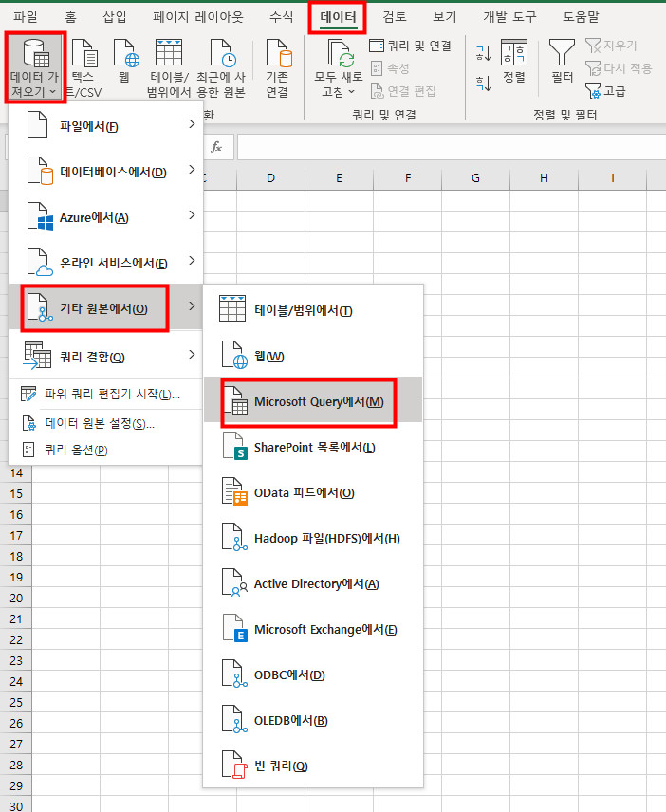Switch to the 파일 tab
This screenshot has width=666, height=812.
tap(26, 17)
